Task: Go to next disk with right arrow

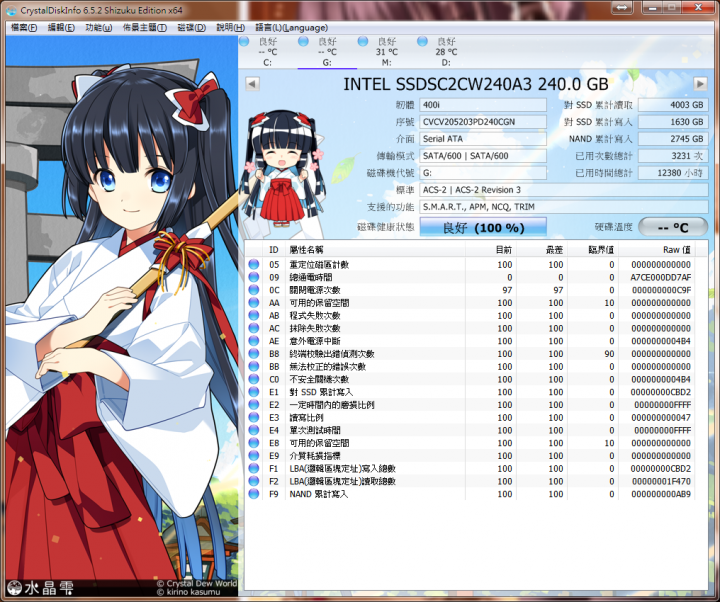Action: click(x=700, y=84)
